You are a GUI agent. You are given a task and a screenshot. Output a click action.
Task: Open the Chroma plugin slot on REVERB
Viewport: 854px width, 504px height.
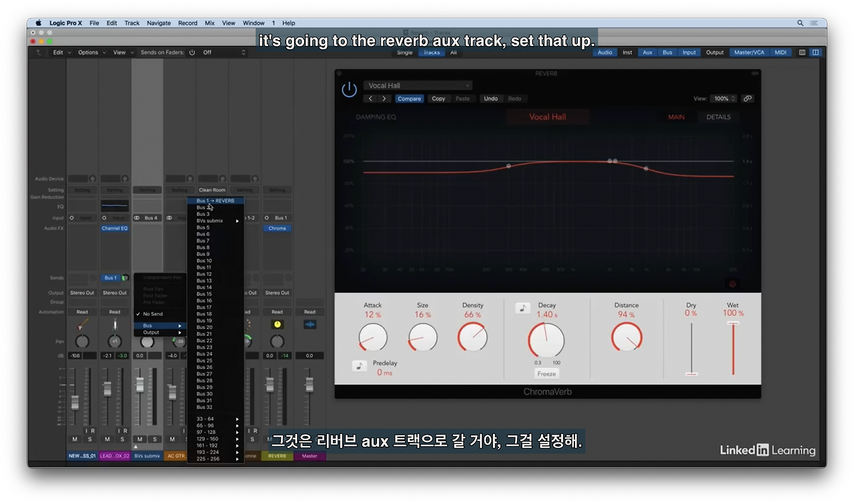277,228
